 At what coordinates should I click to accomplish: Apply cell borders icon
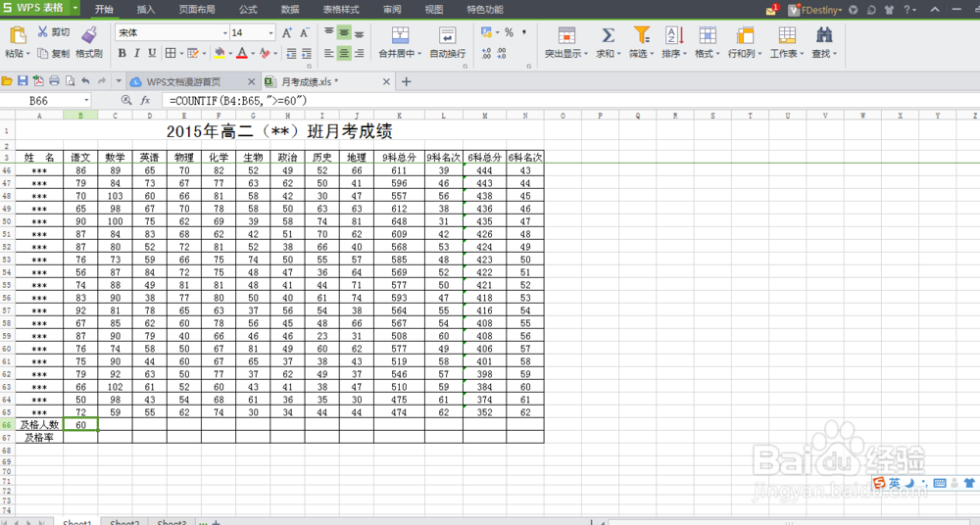point(170,54)
